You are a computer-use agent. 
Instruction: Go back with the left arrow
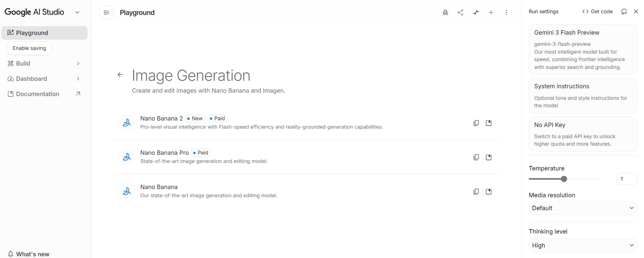click(x=120, y=75)
